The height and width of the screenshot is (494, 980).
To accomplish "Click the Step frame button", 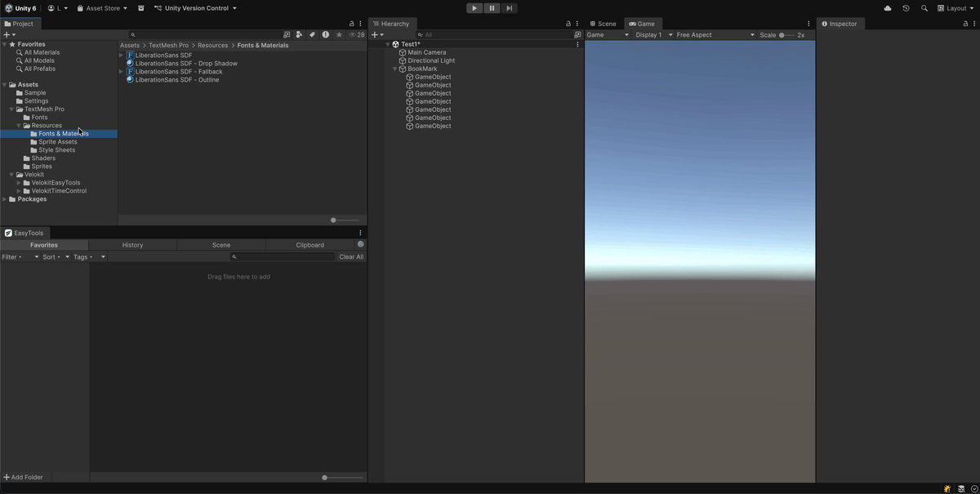I will click(x=509, y=7).
